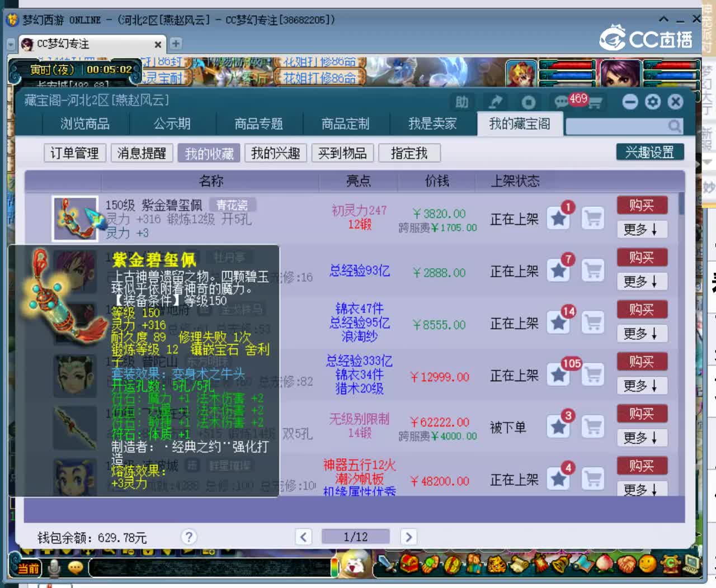Click 购买 for the ¥2888.00 listing
716x588 pixels.
642,257
